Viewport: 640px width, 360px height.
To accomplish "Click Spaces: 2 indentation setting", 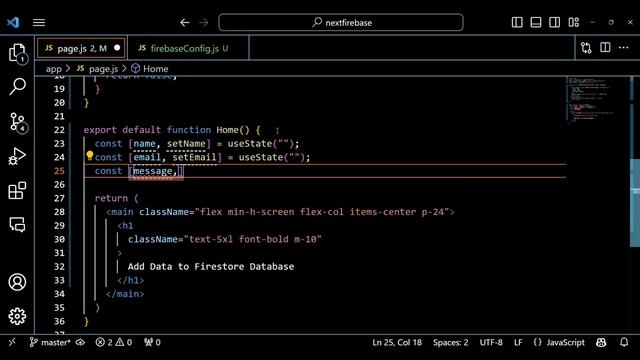I will [451, 342].
